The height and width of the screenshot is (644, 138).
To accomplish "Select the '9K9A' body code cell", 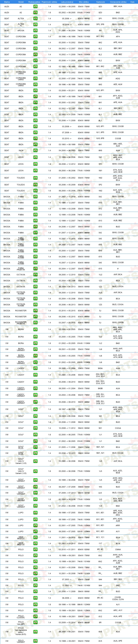I will point(100,368).
